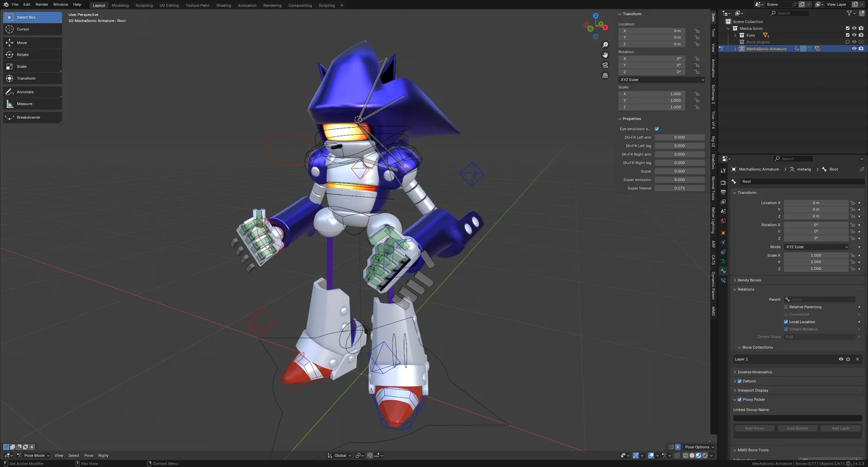Open the Object Constraints tab icon

(x=723, y=252)
